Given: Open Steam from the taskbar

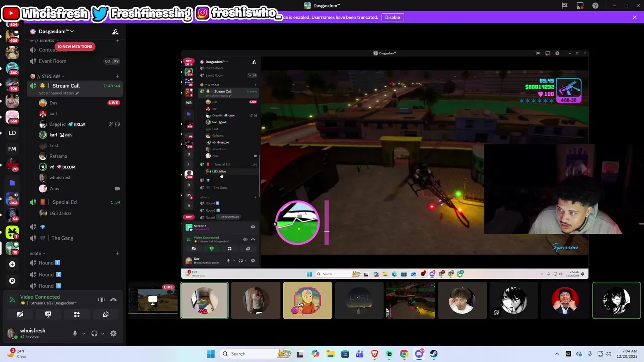Looking at the screenshot, I should coord(434,354).
